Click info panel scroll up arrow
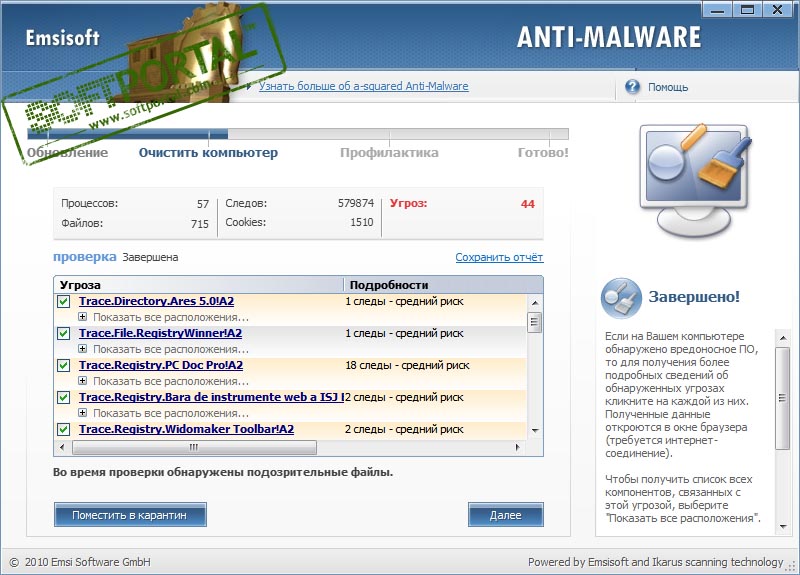 (783, 338)
